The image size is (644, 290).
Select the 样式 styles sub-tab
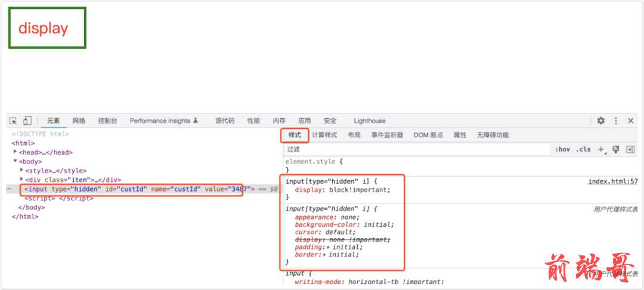pyautogui.click(x=295, y=135)
